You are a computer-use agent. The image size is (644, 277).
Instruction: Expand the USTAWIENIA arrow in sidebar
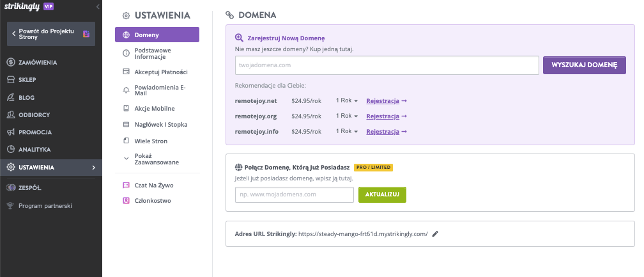click(x=94, y=167)
